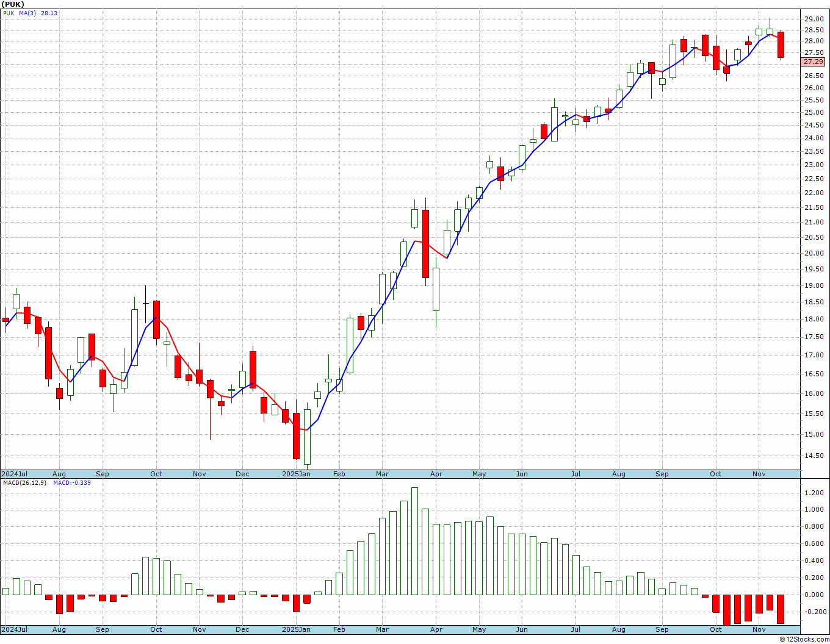Click the last red candlestick in November 2025
Screen dimensions: 830x644
click(x=781, y=45)
